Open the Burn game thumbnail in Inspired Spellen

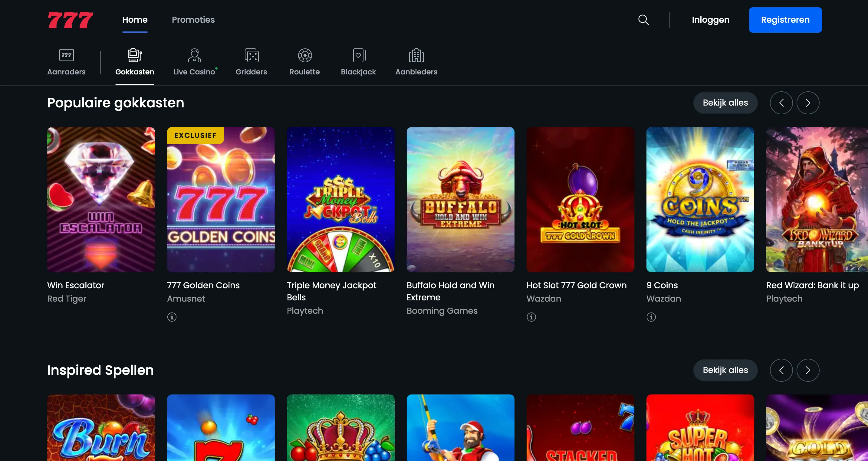(x=101, y=428)
